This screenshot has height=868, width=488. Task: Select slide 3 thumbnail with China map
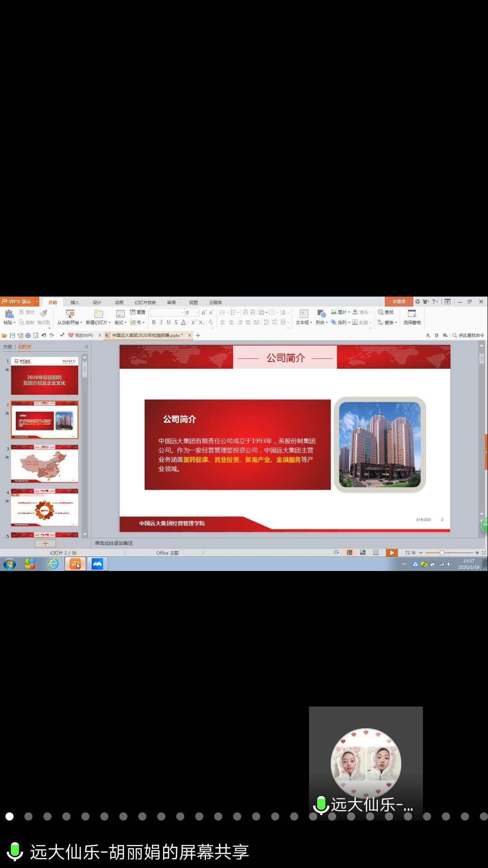click(44, 463)
